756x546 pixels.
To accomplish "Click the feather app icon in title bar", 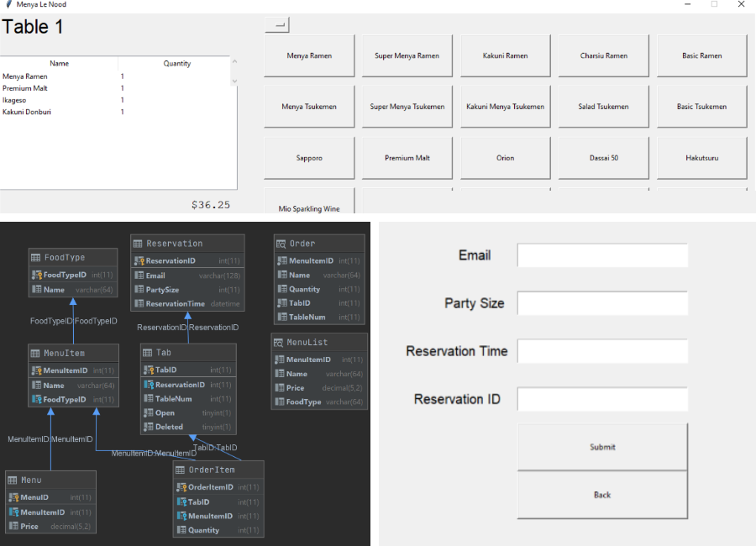I will click(8, 4).
